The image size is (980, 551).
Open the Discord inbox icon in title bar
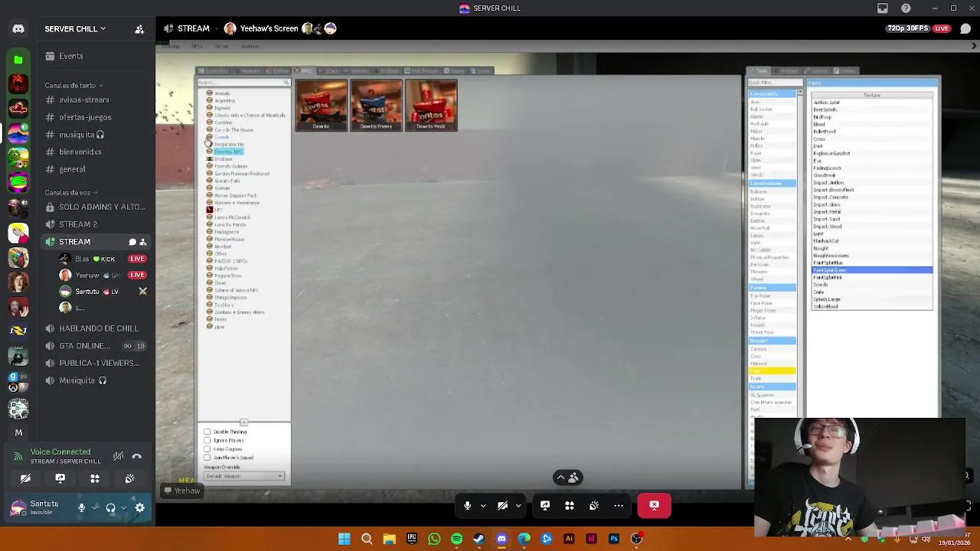coord(883,8)
